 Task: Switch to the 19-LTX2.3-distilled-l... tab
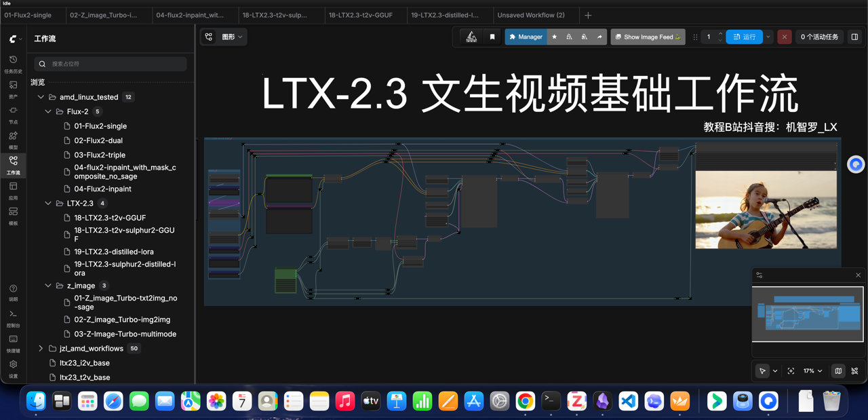[450, 15]
